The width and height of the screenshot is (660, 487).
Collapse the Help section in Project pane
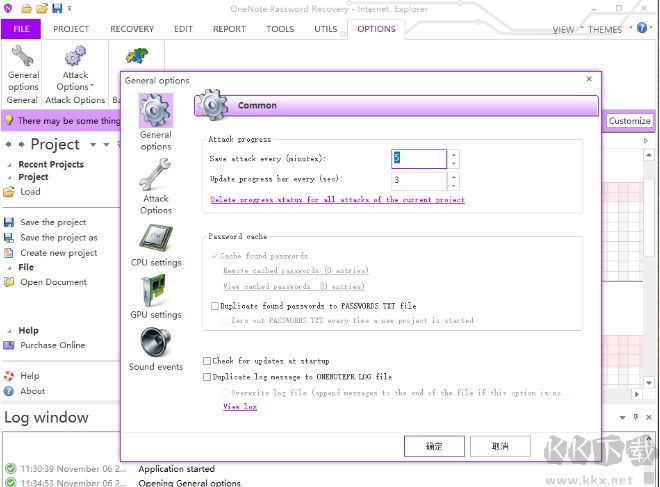[9, 331]
